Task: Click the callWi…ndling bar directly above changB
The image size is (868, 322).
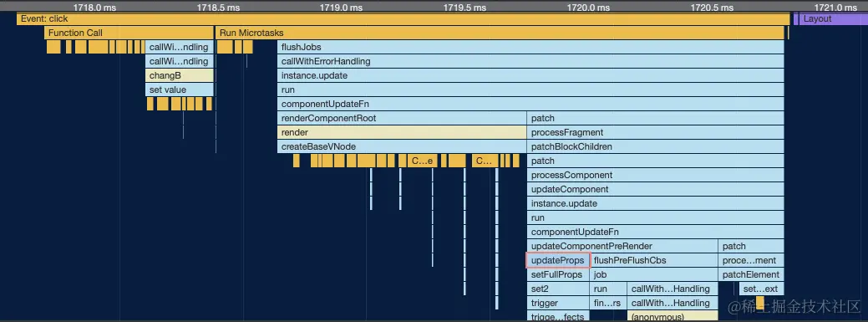Action: (180, 62)
